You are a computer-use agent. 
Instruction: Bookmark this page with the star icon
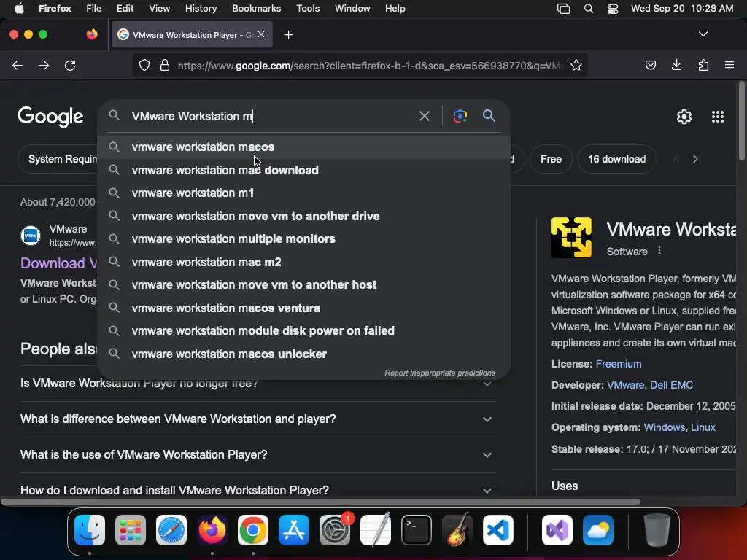point(576,65)
